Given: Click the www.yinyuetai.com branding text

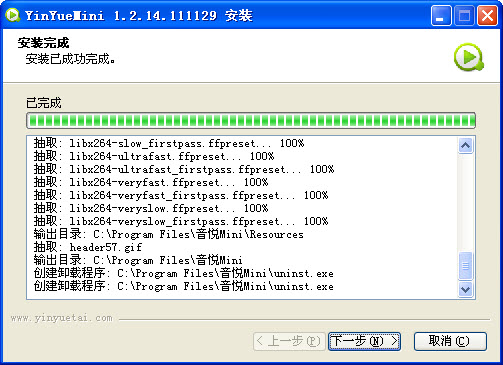Looking at the screenshot, I should pos(62,318).
